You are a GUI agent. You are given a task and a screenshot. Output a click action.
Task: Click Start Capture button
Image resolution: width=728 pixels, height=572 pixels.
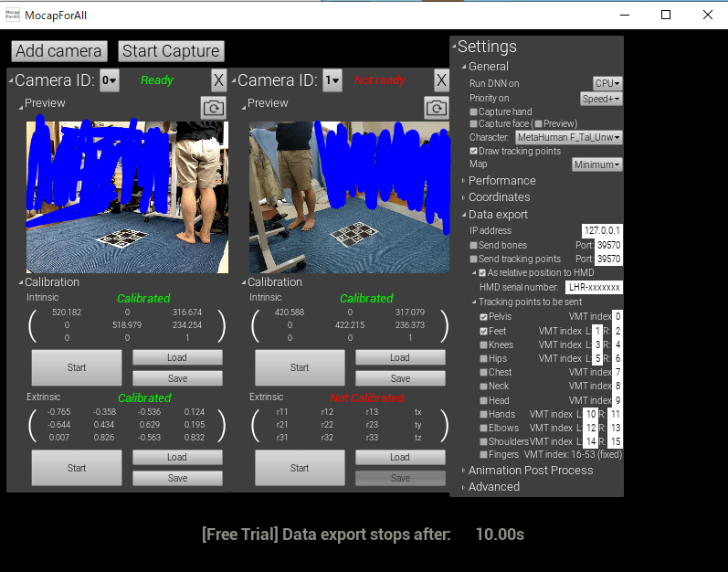(x=171, y=51)
